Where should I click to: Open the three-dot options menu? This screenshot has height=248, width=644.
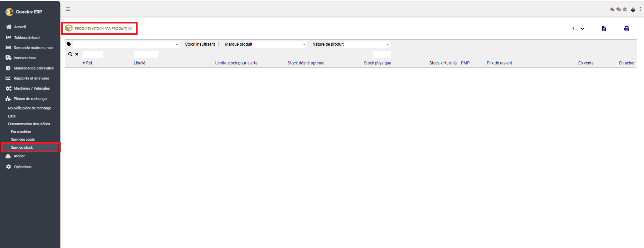click(640, 9)
